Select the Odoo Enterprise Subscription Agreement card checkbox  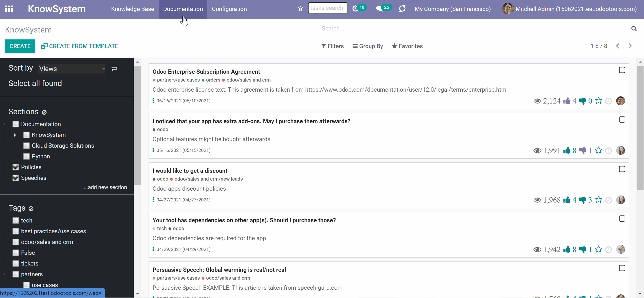click(x=622, y=70)
